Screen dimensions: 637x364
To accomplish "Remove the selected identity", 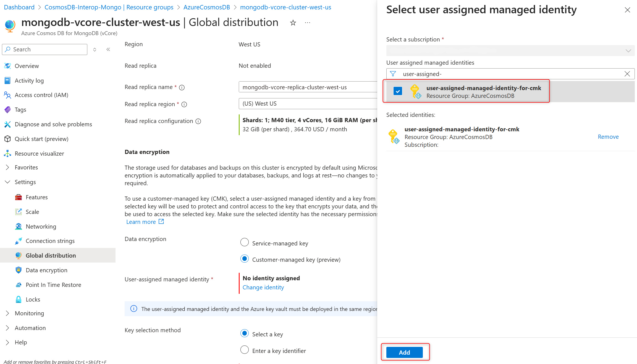I will (x=608, y=137).
